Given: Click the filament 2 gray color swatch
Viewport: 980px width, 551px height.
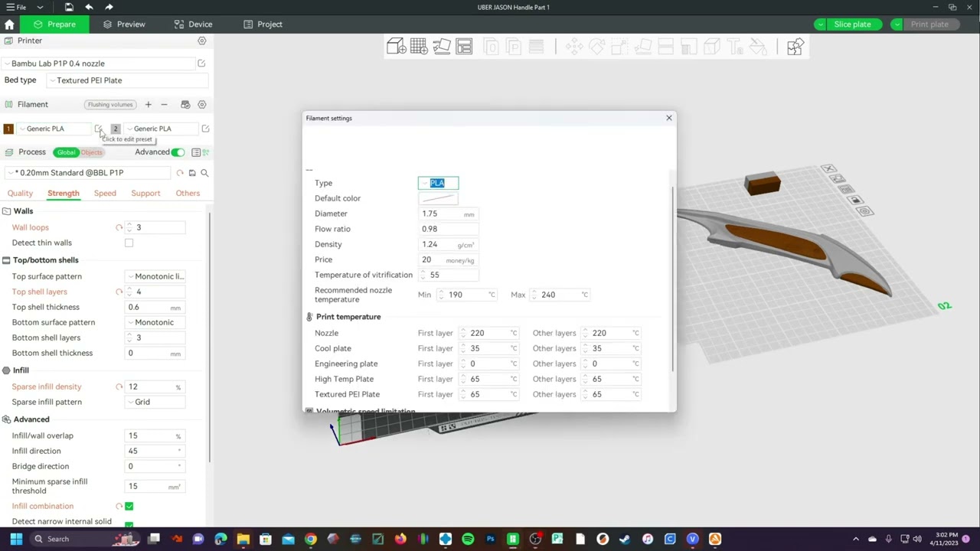Looking at the screenshot, I should click(116, 129).
